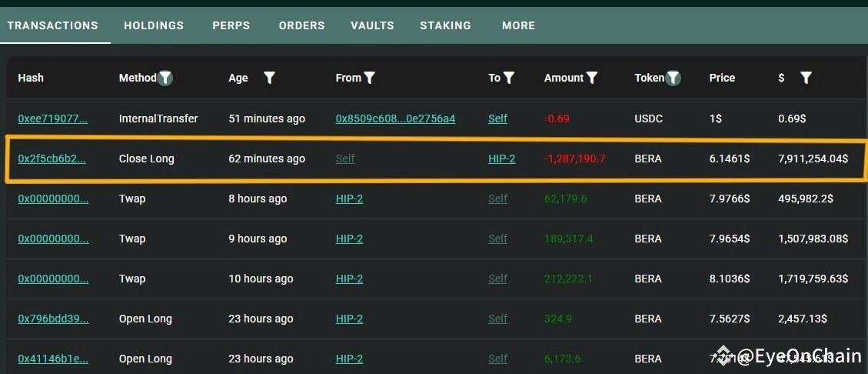Switch to the Orders tab
868x374 pixels.
[x=301, y=25]
